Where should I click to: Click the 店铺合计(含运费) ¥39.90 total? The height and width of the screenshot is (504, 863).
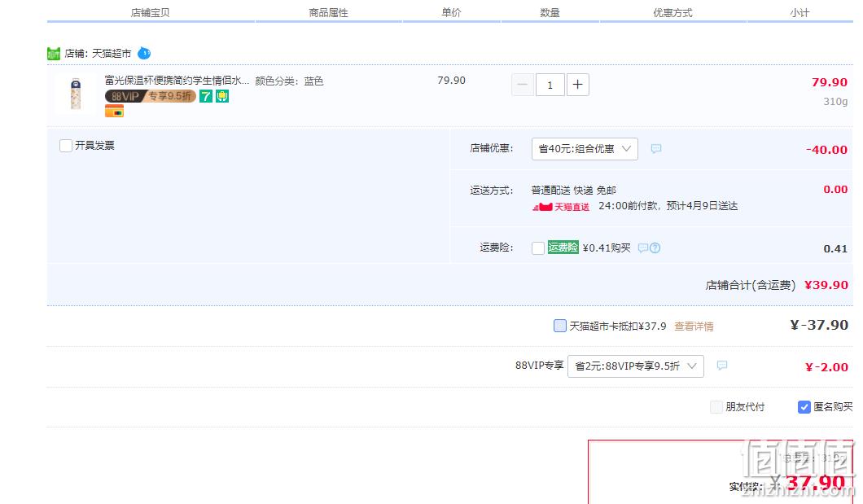tap(777, 285)
